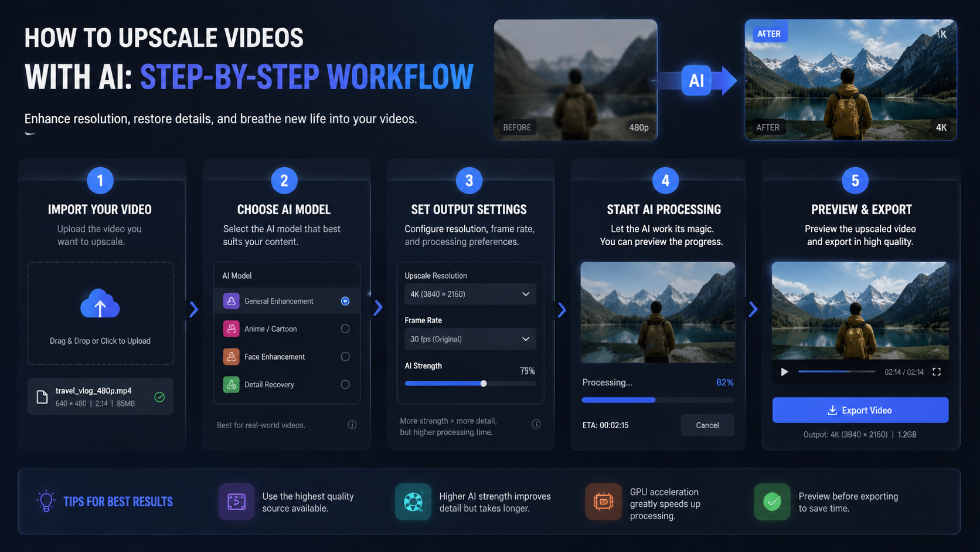Click info icon next to 'Best for real-world videos'
The height and width of the screenshot is (552, 980).
(352, 425)
